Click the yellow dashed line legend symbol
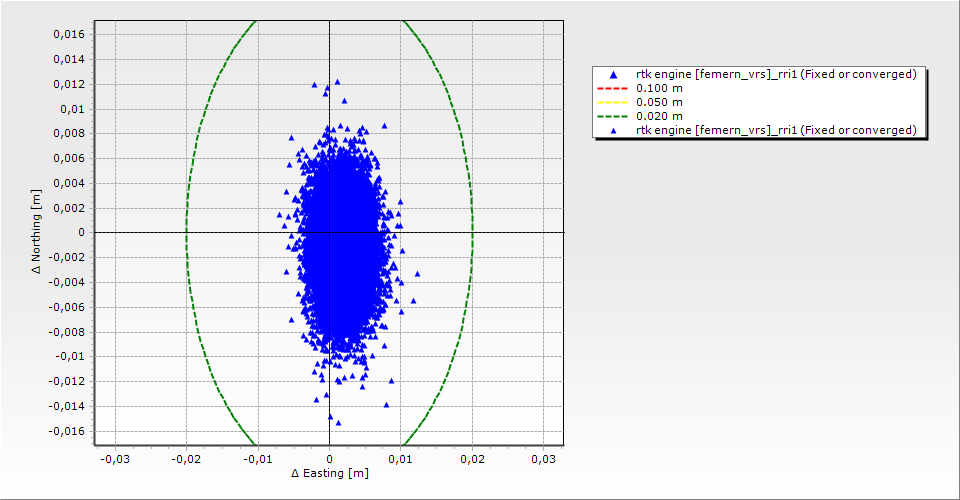The image size is (960, 500). [x=614, y=103]
